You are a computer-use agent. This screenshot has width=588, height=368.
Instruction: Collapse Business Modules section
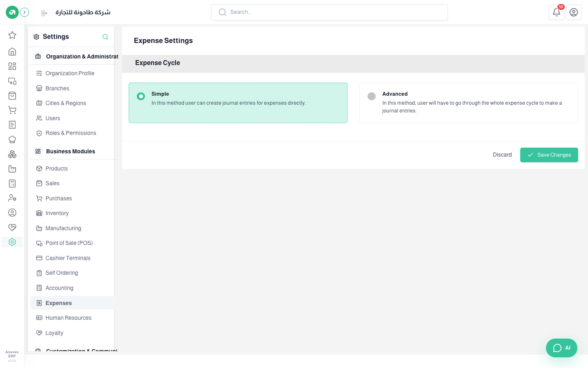coord(75,151)
